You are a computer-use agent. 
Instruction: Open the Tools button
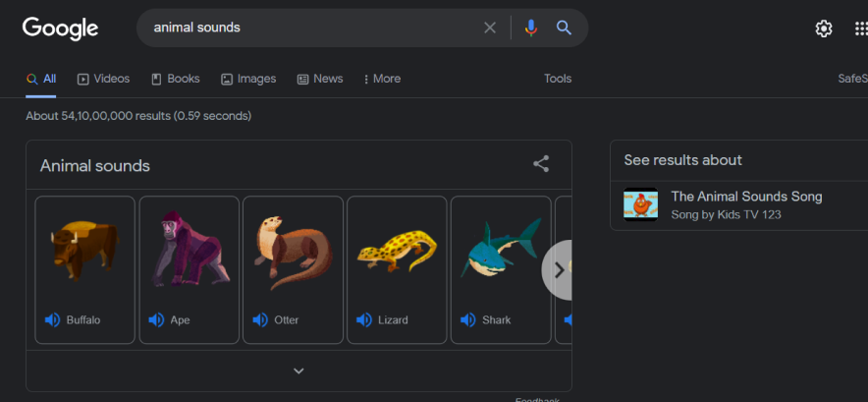point(558,79)
